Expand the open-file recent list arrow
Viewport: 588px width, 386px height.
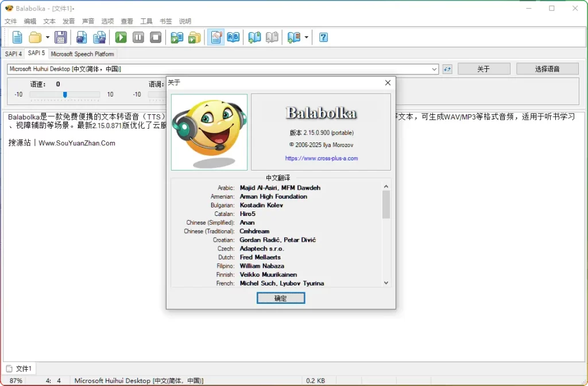pos(48,37)
